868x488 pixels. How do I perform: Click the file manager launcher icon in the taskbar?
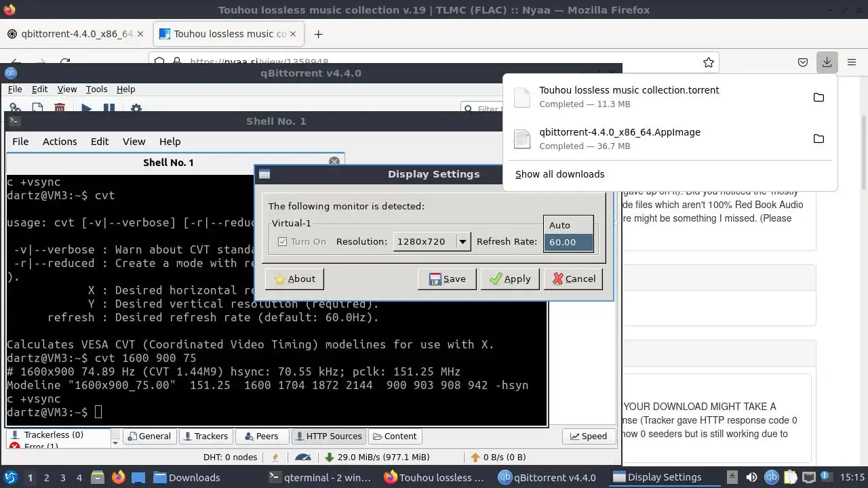pos(96,477)
